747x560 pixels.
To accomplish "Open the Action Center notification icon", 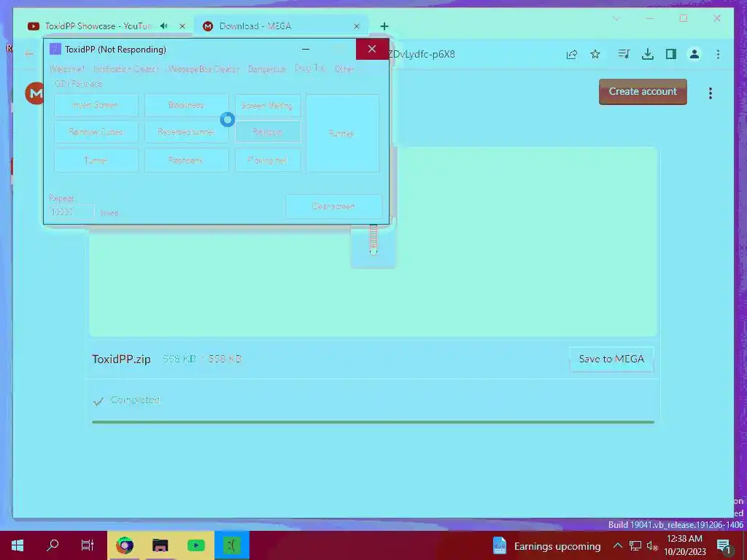I will point(724,546).
